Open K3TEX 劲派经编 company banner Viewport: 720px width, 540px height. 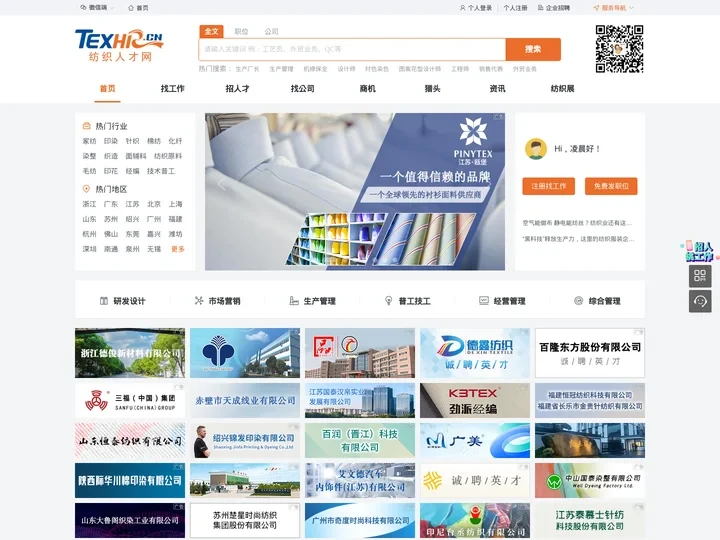pos(475,400)
